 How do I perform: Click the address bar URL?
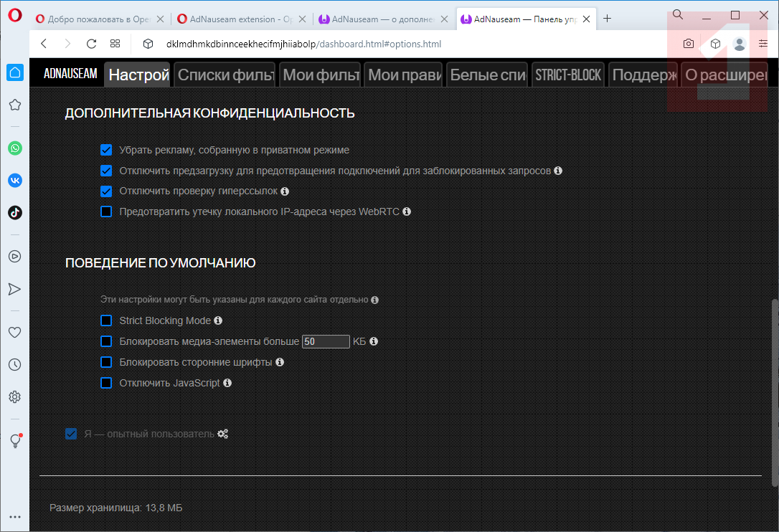coord(303,44)
